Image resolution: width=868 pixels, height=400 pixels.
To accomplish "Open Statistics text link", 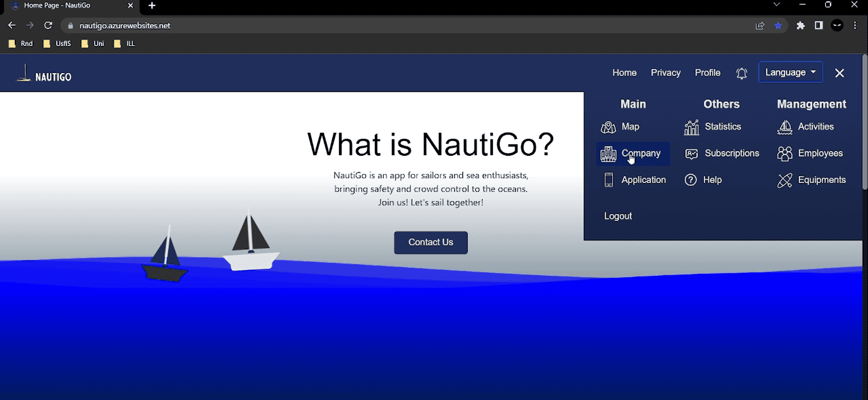I will click(723, 127).
